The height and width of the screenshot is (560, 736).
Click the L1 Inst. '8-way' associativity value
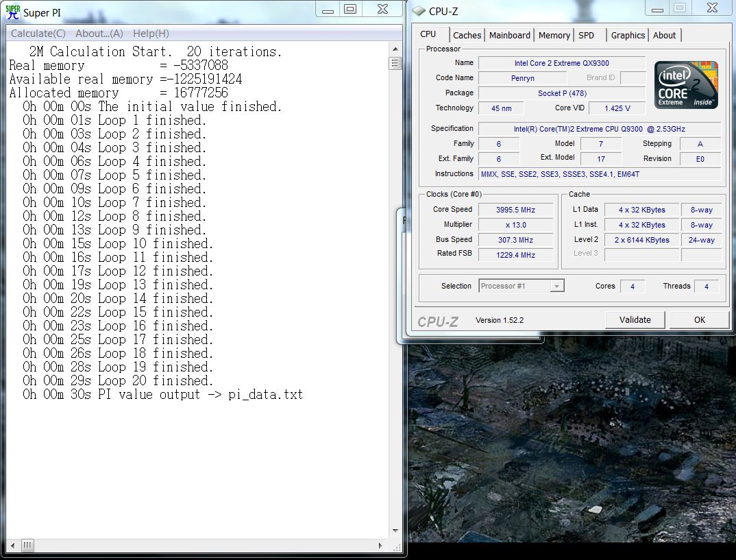point(701,225)
